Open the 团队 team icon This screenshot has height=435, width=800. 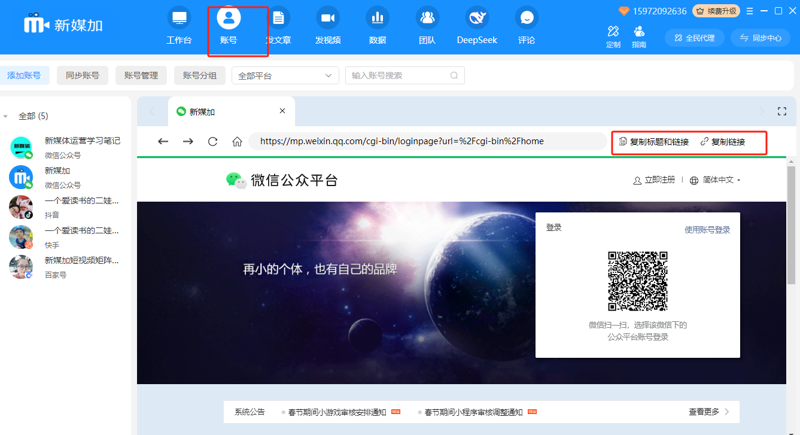coord(427,18)
